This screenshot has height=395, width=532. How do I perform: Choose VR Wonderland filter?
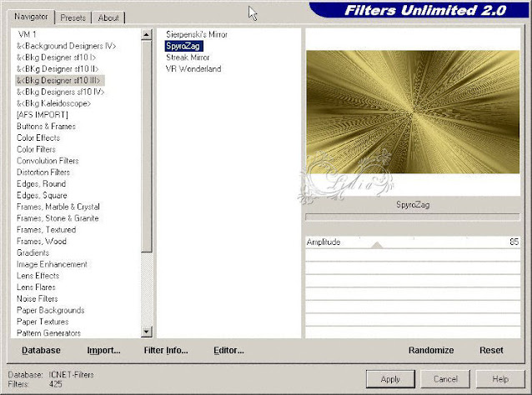193,69
